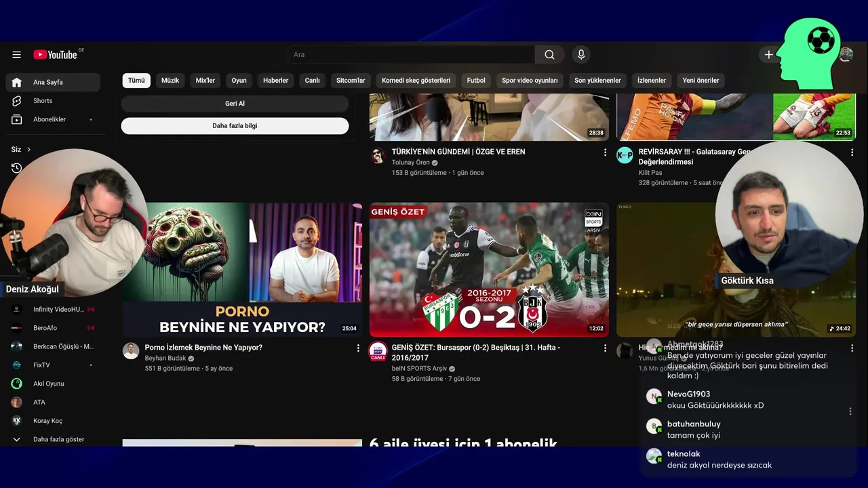The image size is (868, 488).
Task: Select the Tümü filter chip
Action: [136, 81]
